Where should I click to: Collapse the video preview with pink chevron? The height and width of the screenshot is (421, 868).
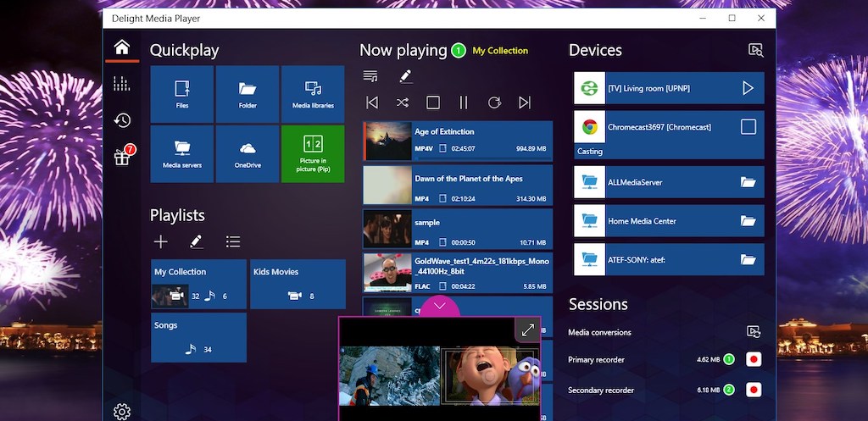tap(440, 306)
